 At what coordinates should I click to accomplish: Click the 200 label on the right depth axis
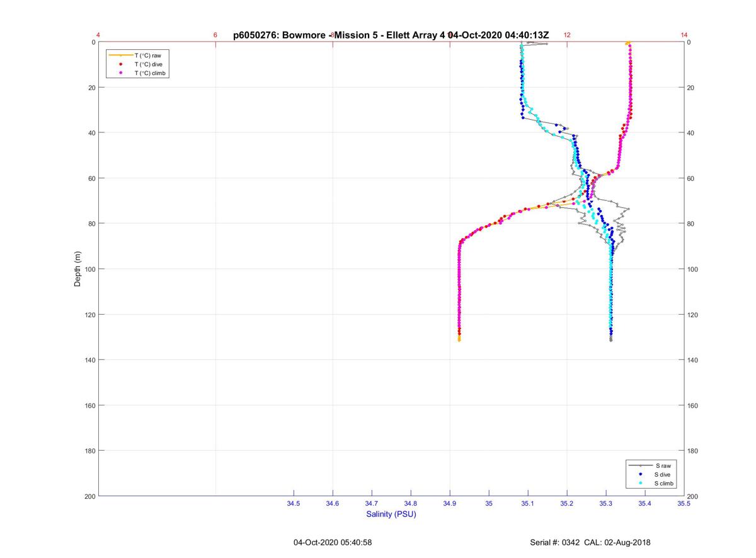tap(693, 497)
